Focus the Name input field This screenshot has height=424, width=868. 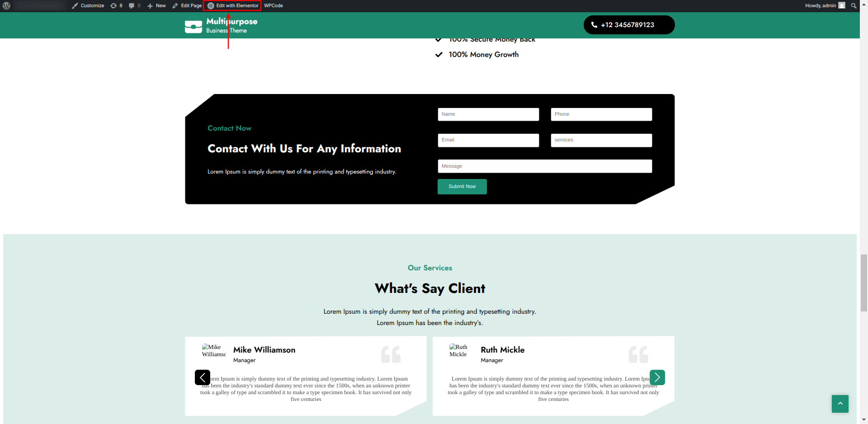488,114
